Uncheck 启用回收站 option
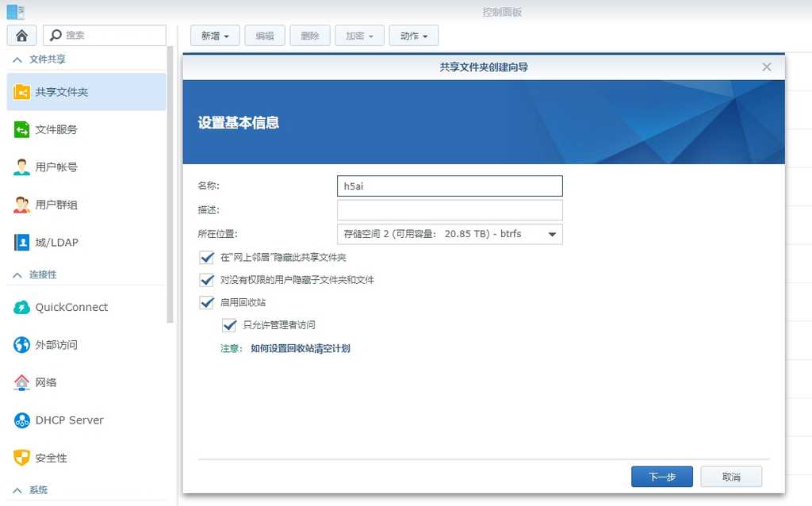The width and height of the screenshot is (812, 506). 207,302
